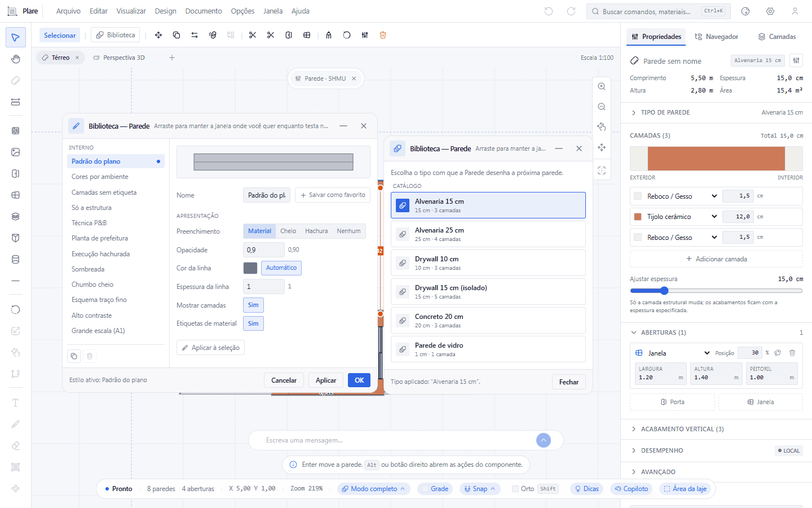
Task: Click Adicionar camada button
Action: pos(716,259)
